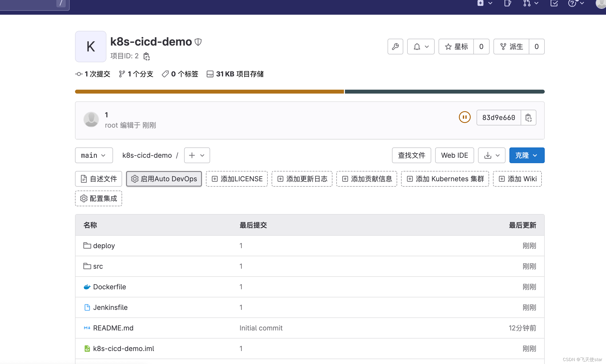Click the commit message 1 for Dockerfile row
This screenshot has width=606, height=364.
click(x=241, y=287)
